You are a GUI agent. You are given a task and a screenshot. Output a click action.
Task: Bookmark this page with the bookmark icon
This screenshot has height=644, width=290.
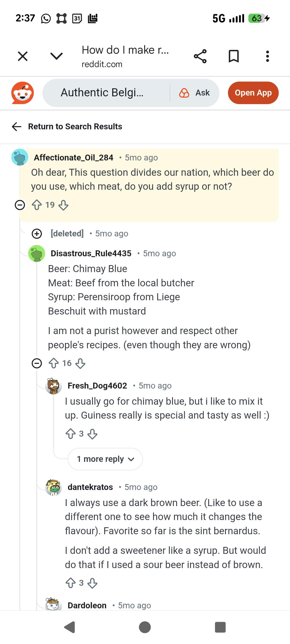click(234, 56)
